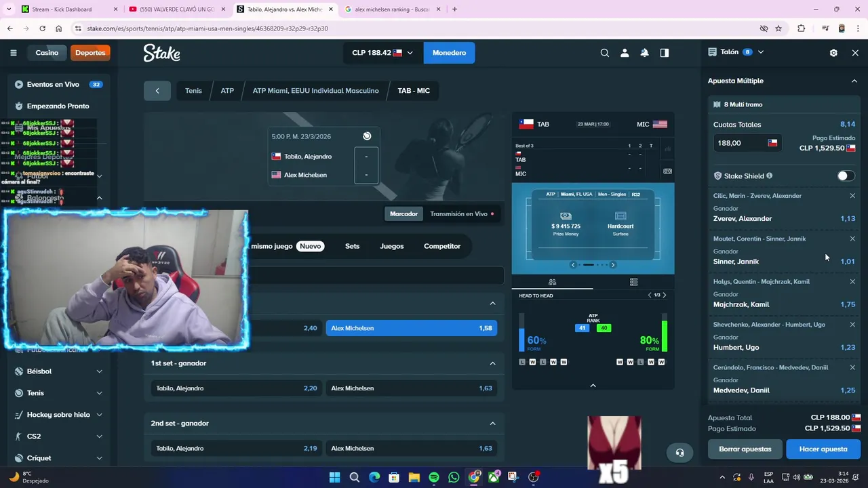Screen dimensions: 868x488
Task: Select Michelsen 1st set winner odds 1,63
Action: [x=412, y=388]
